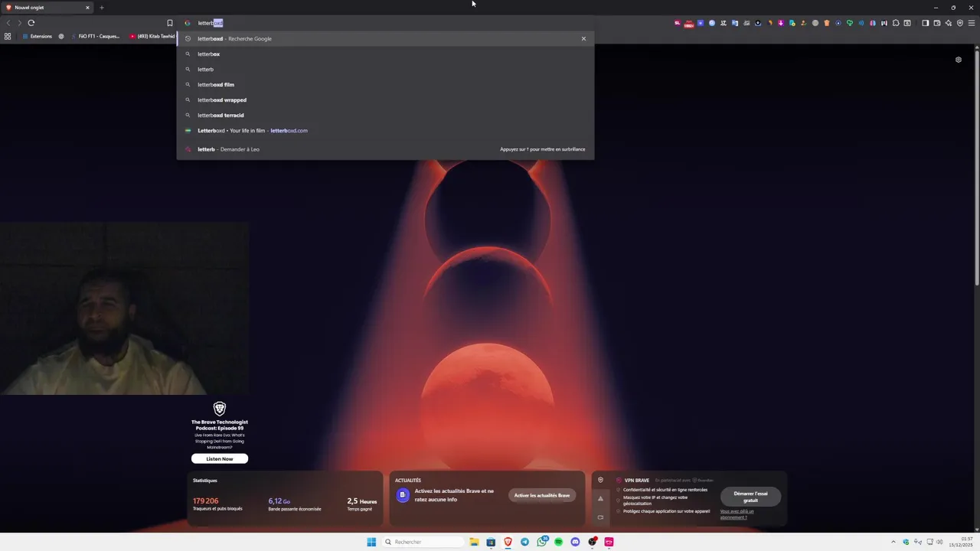Open Letterboxd Your life in film site suggestion

point(385,130)
